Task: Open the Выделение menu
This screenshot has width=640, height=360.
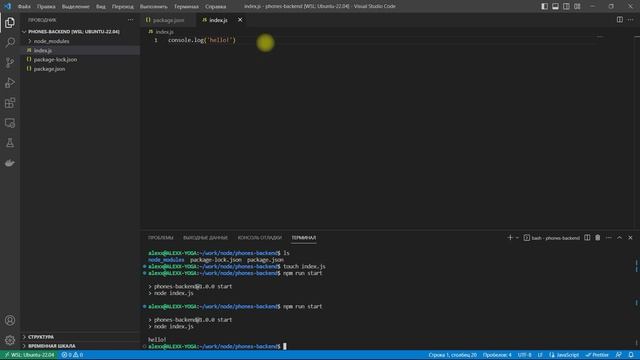Action: (76, 7)
